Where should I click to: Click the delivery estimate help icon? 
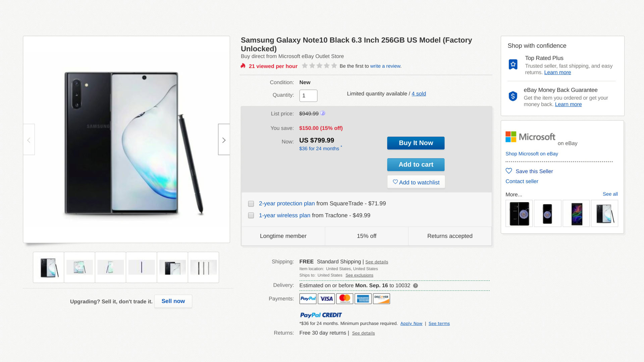(x=415, y=286)
